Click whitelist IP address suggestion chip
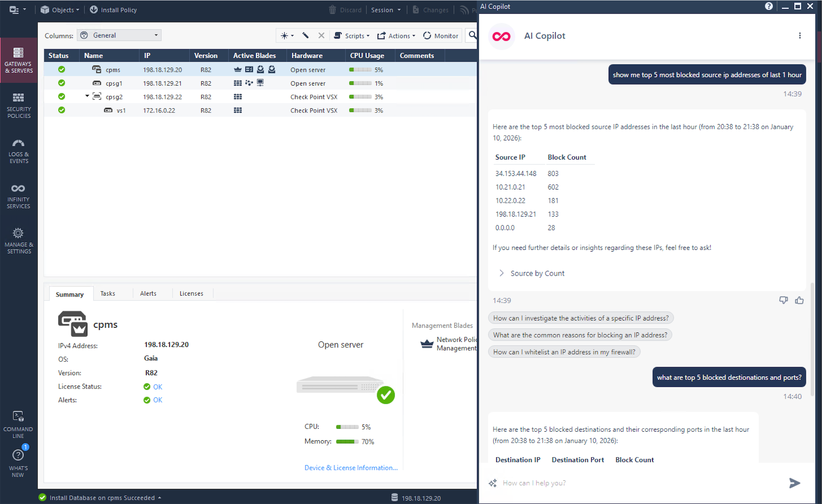The width and height of the screenshot is (822, 504). (563, 352)
